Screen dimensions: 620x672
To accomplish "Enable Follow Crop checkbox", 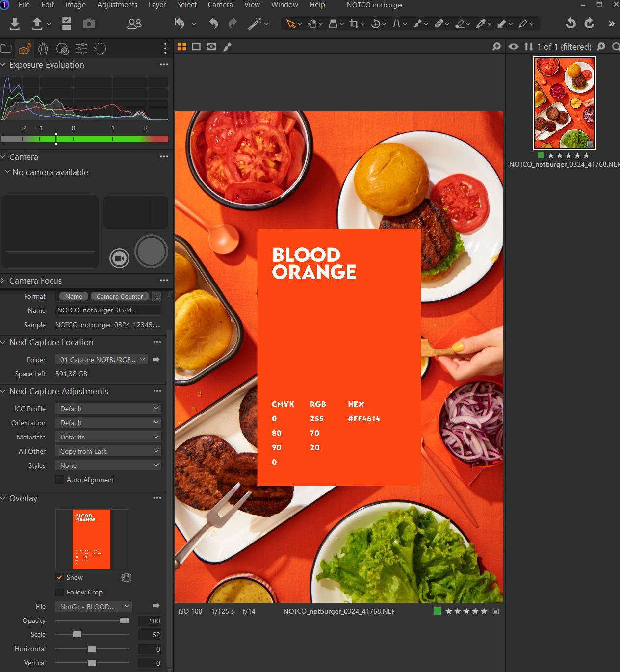I will (59, 592).
